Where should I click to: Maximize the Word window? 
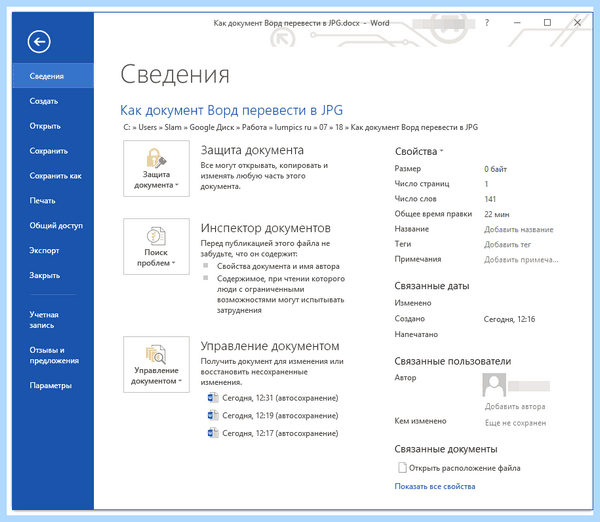pos(547,23)
